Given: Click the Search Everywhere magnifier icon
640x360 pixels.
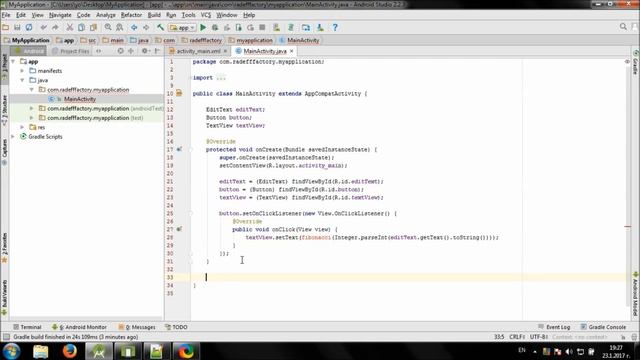Looking at the screenshot, I should [x=623, y=27].
